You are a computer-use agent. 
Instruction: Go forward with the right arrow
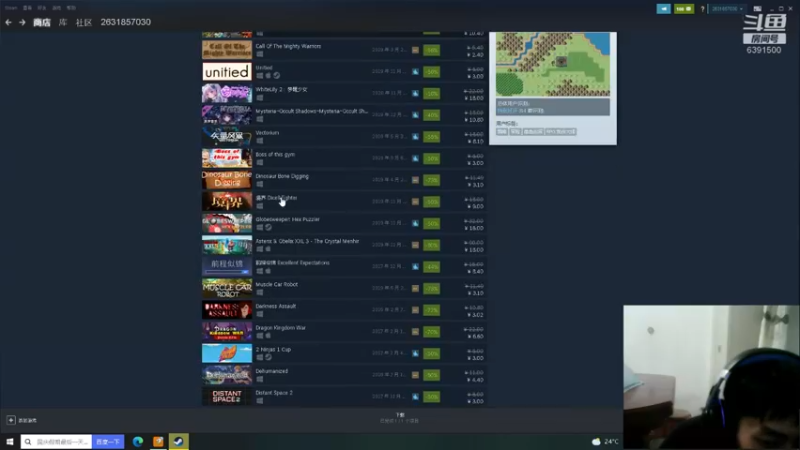point(22,22)
